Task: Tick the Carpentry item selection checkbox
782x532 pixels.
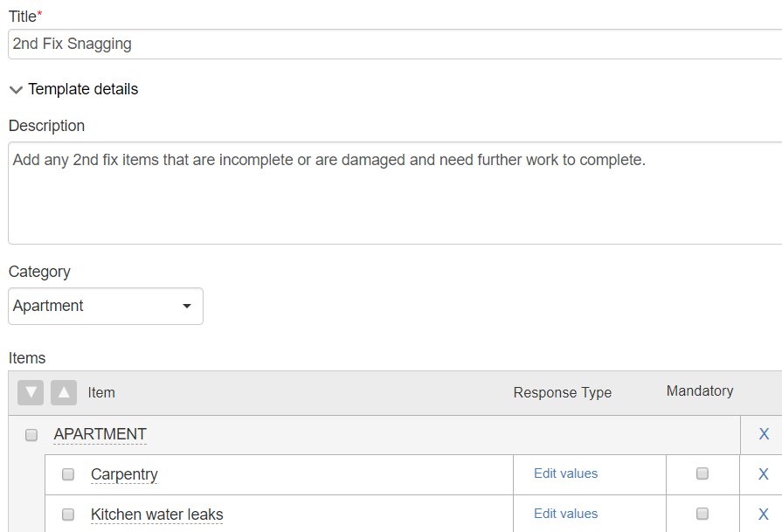Action: coord(68,474)
